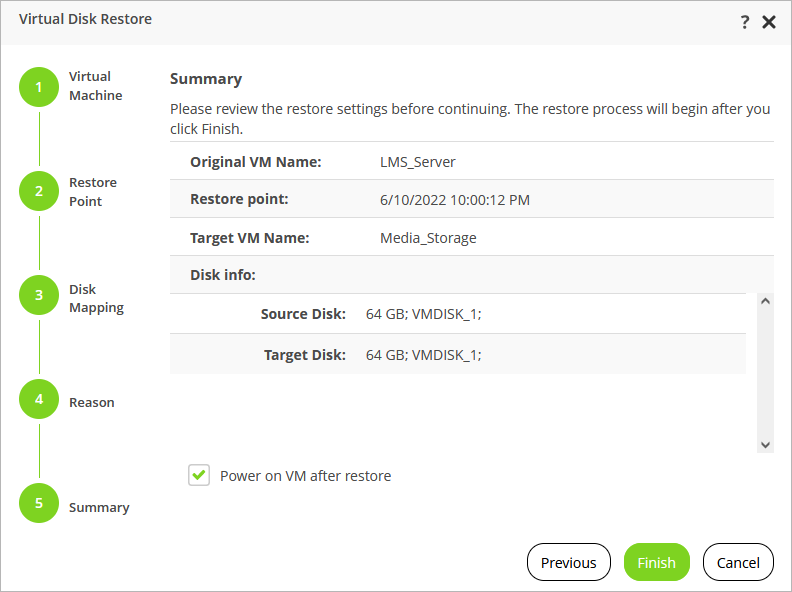The image size is (792, 592).
Task: Click the step 3 Disk Mapping circle
Action: (39, 296)
